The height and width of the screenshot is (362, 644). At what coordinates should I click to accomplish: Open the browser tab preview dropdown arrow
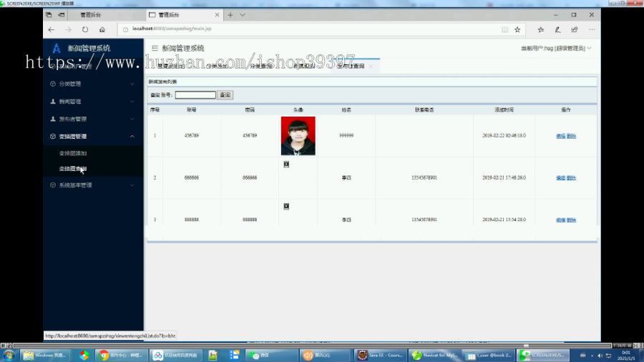[243, 15]
